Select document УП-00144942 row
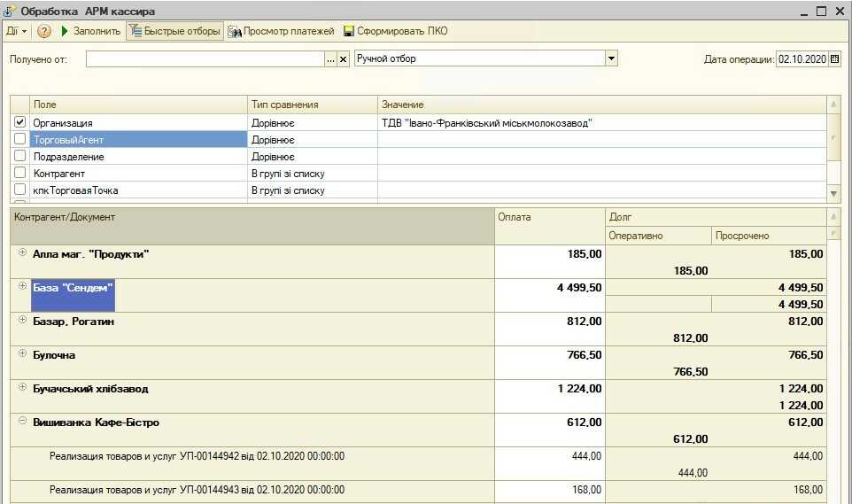 coord(418,464)
